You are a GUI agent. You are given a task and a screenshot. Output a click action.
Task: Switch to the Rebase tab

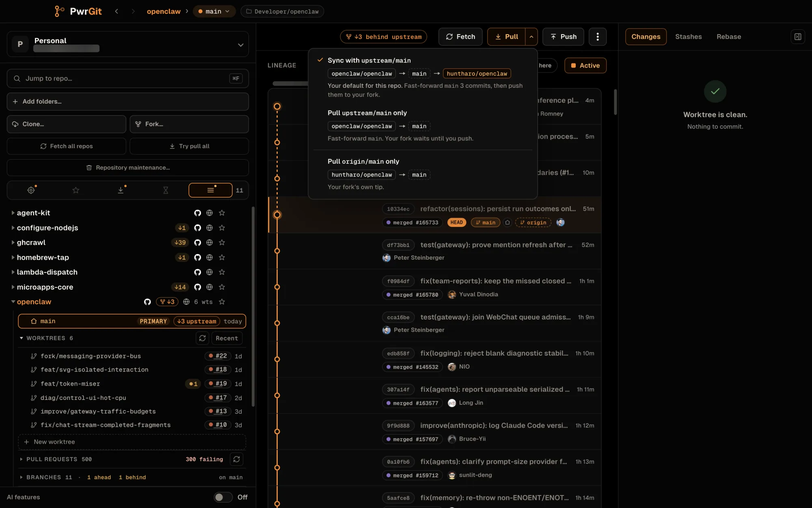coord(729,37)
